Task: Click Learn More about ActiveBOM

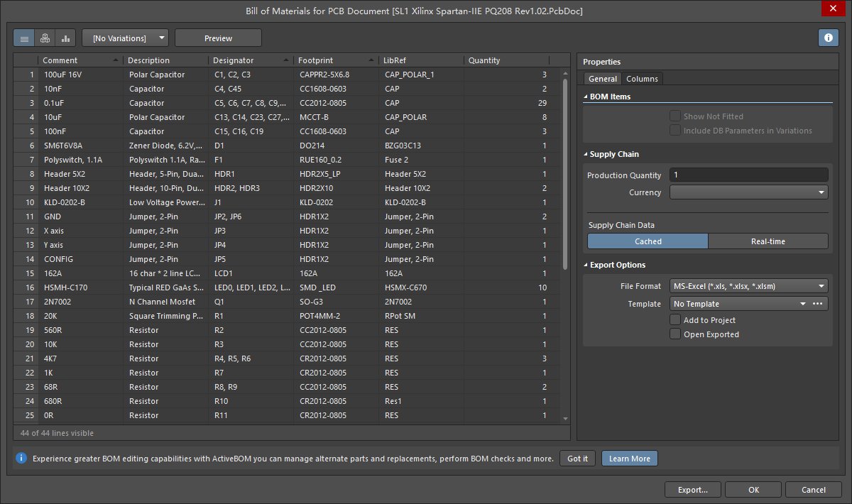Action: [x=630, y=459]
